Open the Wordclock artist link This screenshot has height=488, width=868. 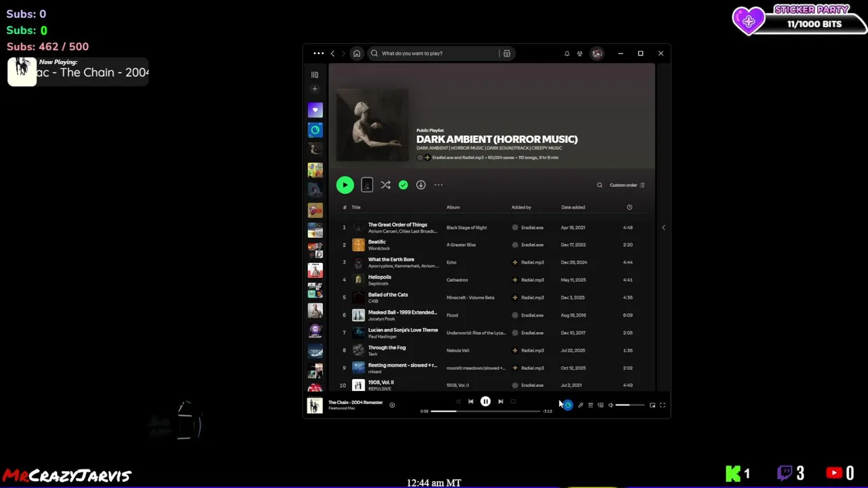(x=379, y=249)
